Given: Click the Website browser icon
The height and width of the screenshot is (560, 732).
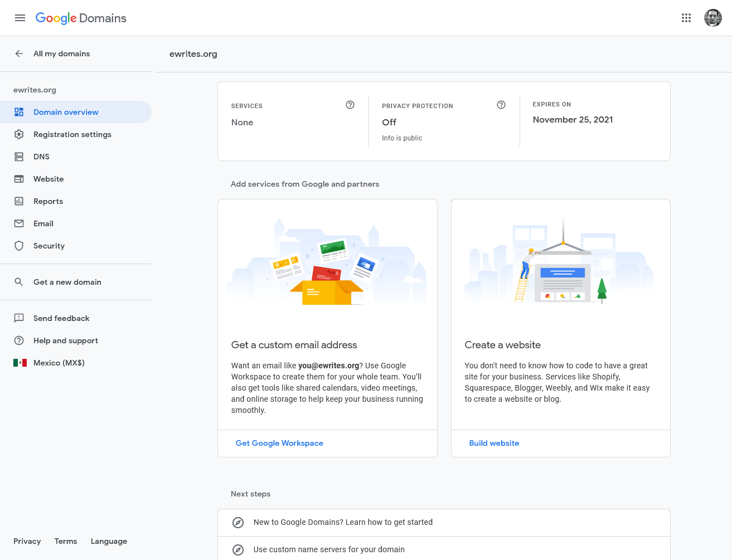Looking at the screenshot, I should [x=19, y=179].
